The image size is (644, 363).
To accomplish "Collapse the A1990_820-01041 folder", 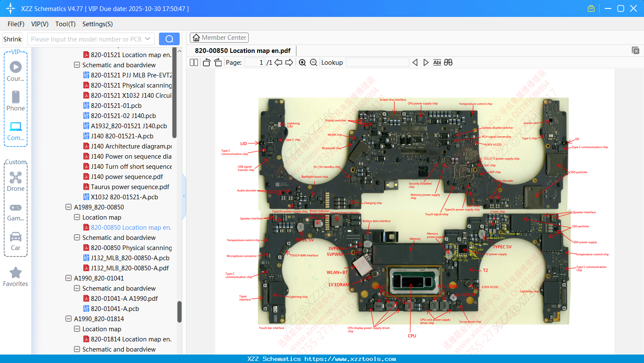I will (x=69, y=278).
